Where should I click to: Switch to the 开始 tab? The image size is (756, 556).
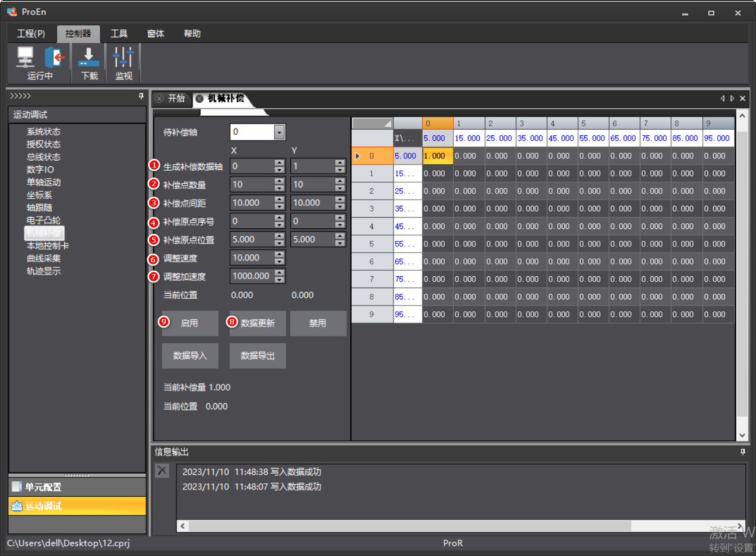pos(176,99)
